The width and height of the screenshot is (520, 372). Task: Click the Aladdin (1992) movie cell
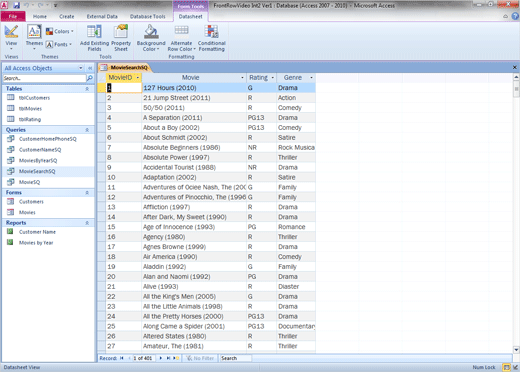(194, 267)
